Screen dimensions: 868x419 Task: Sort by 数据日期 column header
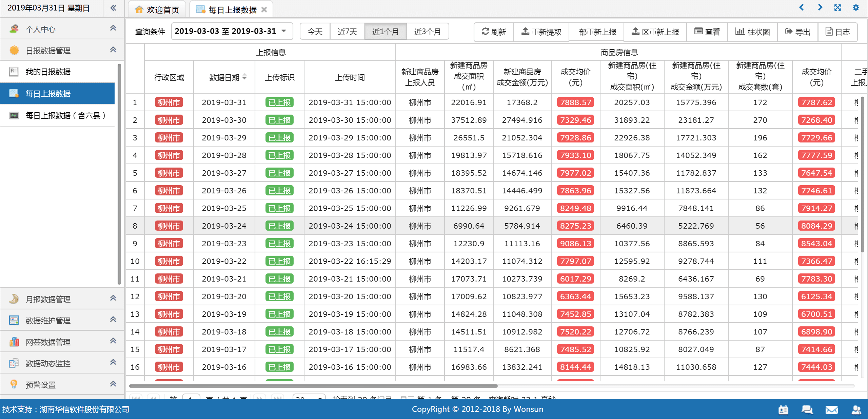[x=224, y=77]
